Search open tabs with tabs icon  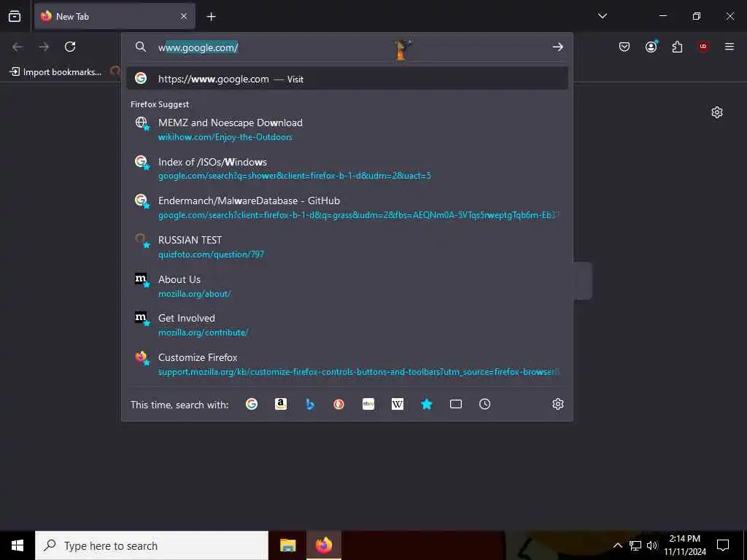pyautogui.click(x=456, y=404)
